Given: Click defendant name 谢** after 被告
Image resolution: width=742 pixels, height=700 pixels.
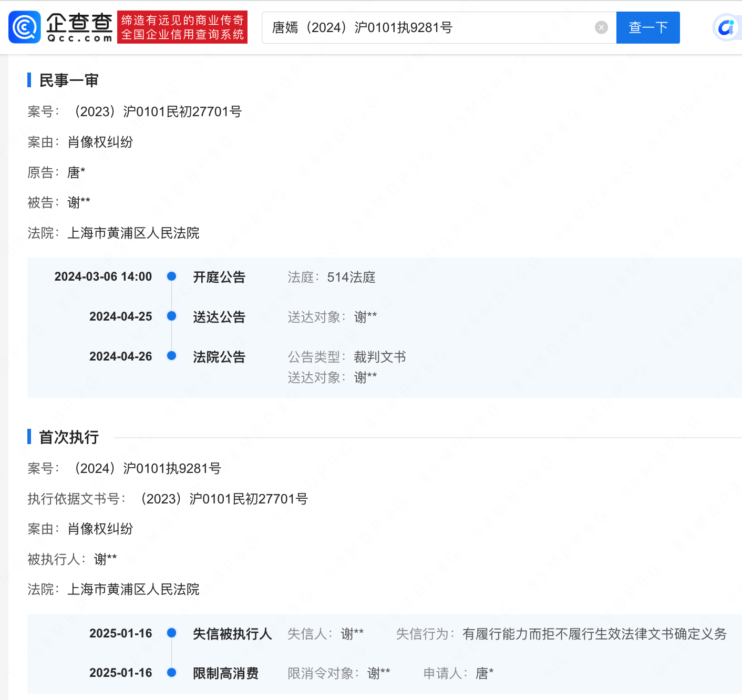Looking at the screenshot, I should click(79, 202).
